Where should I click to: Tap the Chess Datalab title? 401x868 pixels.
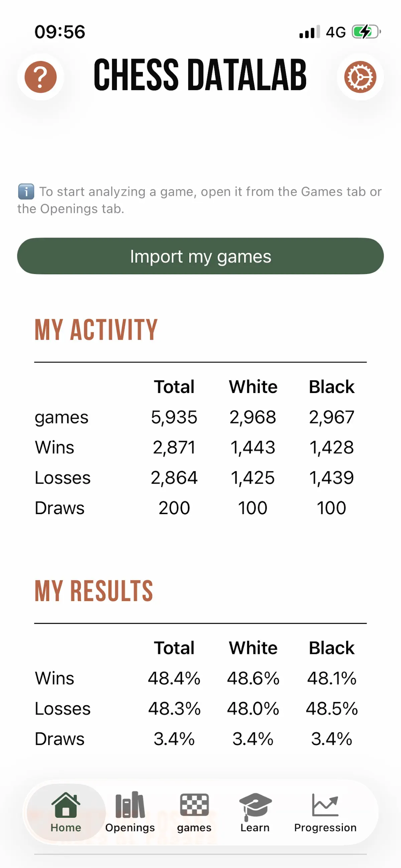click(200, 75)
